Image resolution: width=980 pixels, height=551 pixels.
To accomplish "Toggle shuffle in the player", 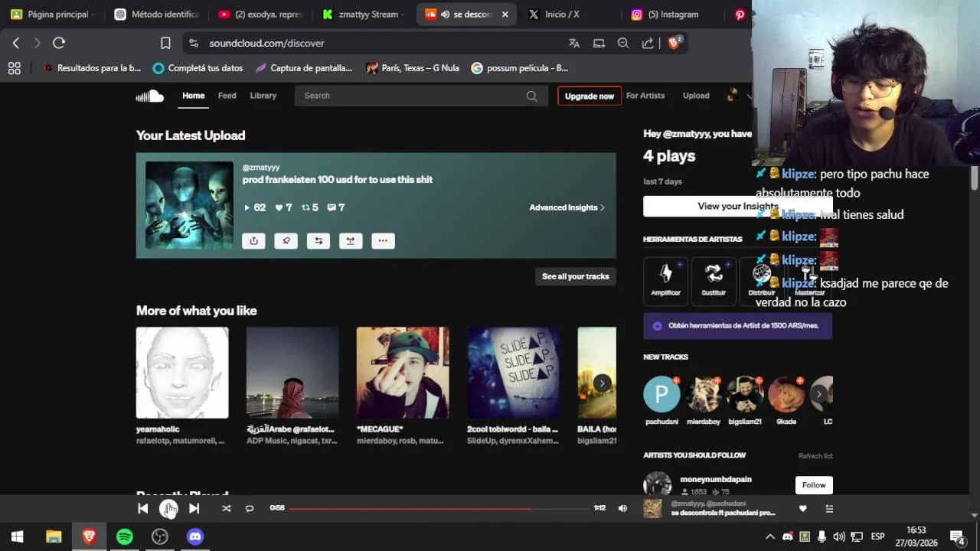I will pyautogui.click(x=226, y=508).
